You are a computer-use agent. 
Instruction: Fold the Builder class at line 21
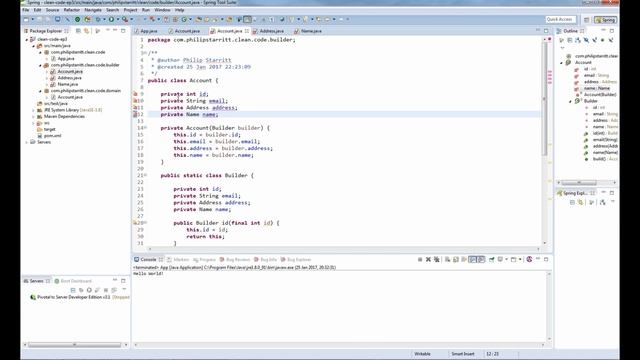coord(146,175)
